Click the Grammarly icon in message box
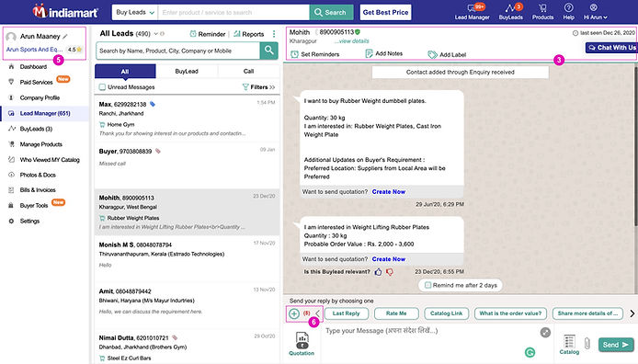The width and height of the screenshot is (638, 364). 530,352
